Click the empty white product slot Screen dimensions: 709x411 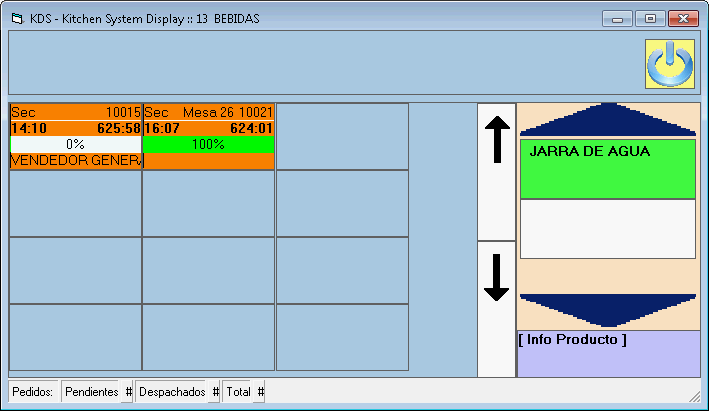(607, 228)
